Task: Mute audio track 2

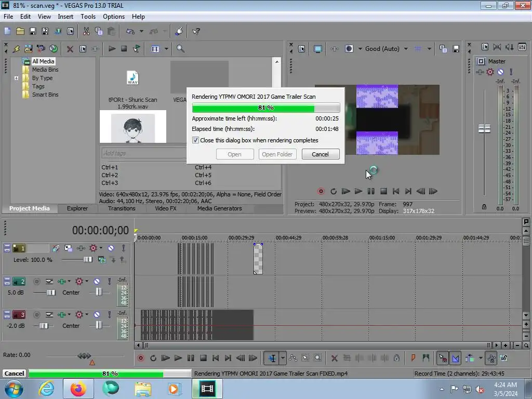Action: [97, 281]
